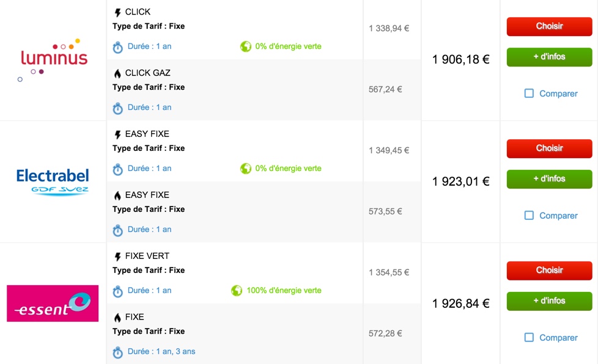Expand more info for the Luminus offer
This screenshot has width=598, height=364.
pyautogui.click(x=549, y=57)
